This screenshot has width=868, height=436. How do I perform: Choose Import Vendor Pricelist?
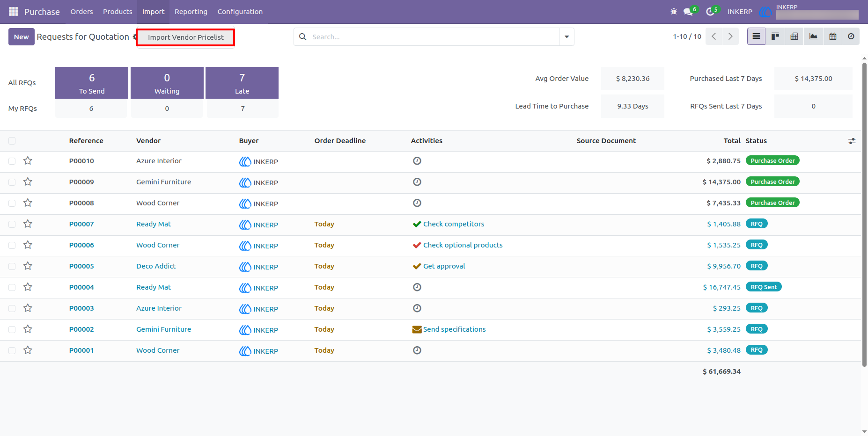point(186,37)
